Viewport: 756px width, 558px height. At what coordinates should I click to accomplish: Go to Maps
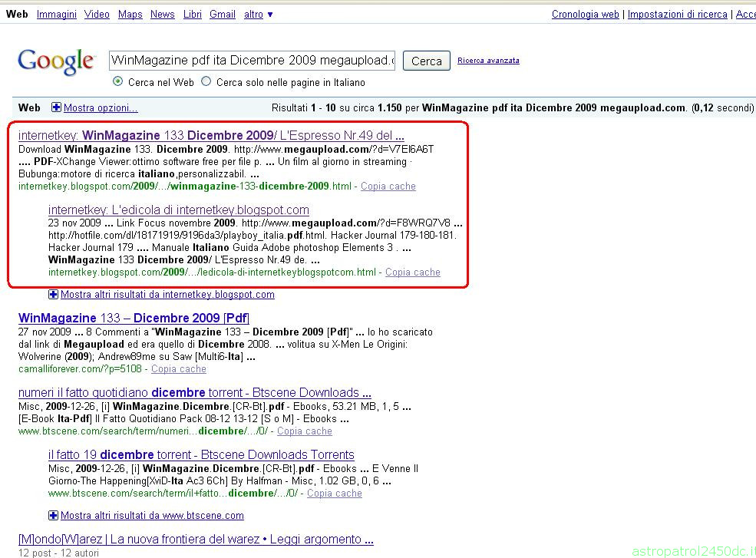(x=130, y=15)
